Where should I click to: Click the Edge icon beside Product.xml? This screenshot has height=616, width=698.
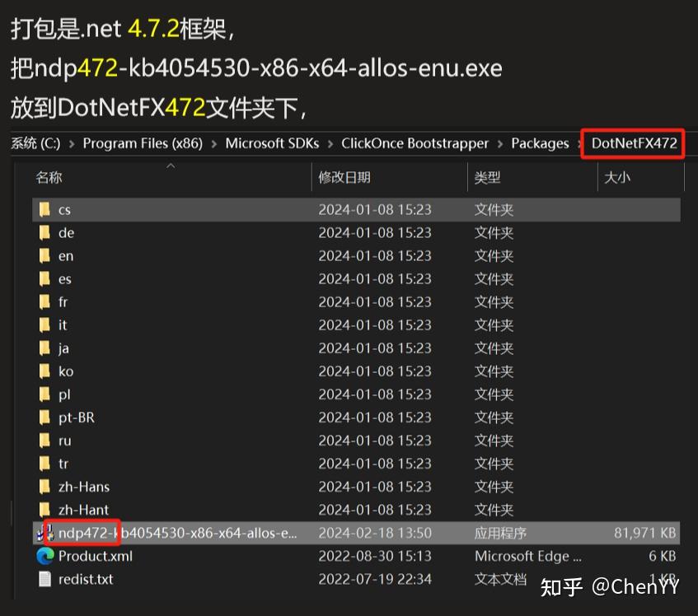pos(45,556)
